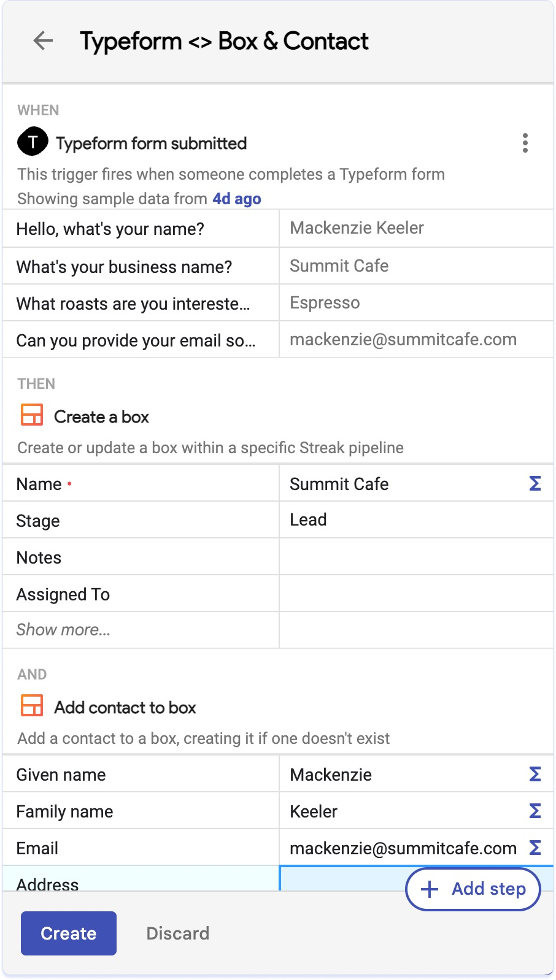Click sample value Summit Cafe in trigger
556x980 pixels.
(339, 266)
